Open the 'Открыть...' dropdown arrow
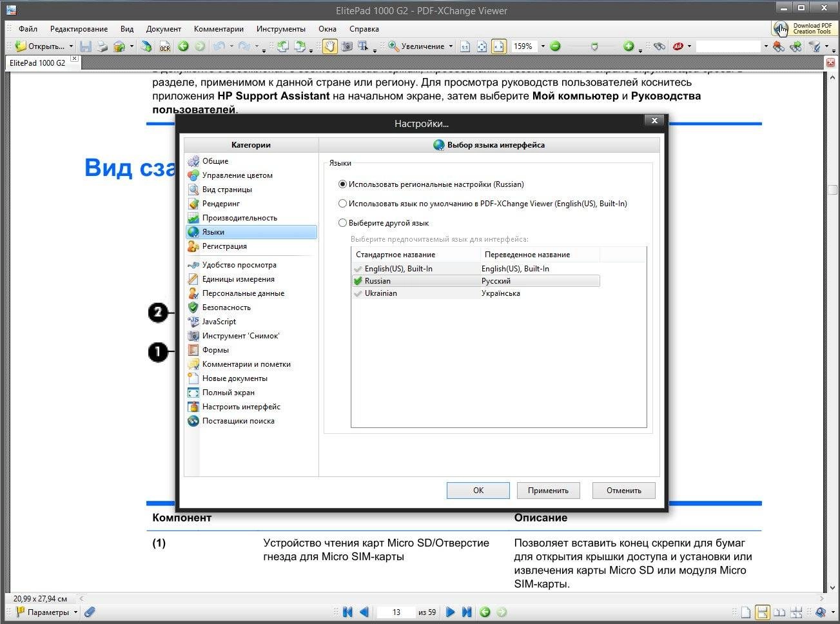This screenshot has width=840, height=624. point(71,46)
